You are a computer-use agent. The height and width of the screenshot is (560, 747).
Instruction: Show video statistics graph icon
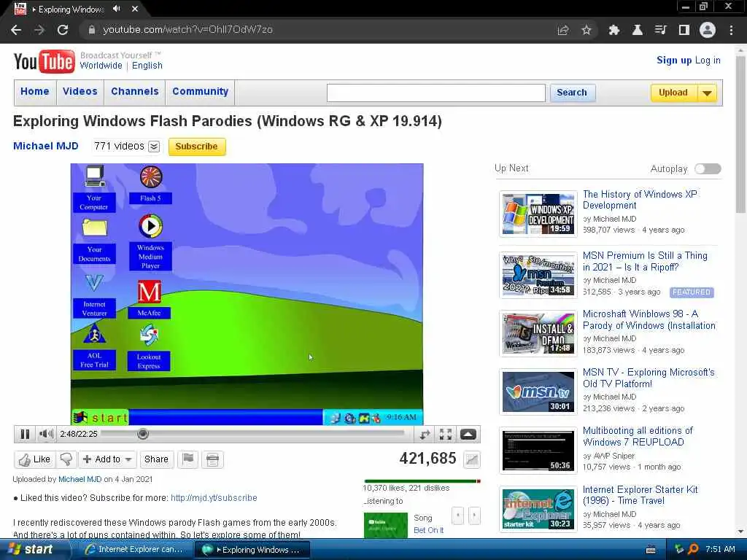472,459
